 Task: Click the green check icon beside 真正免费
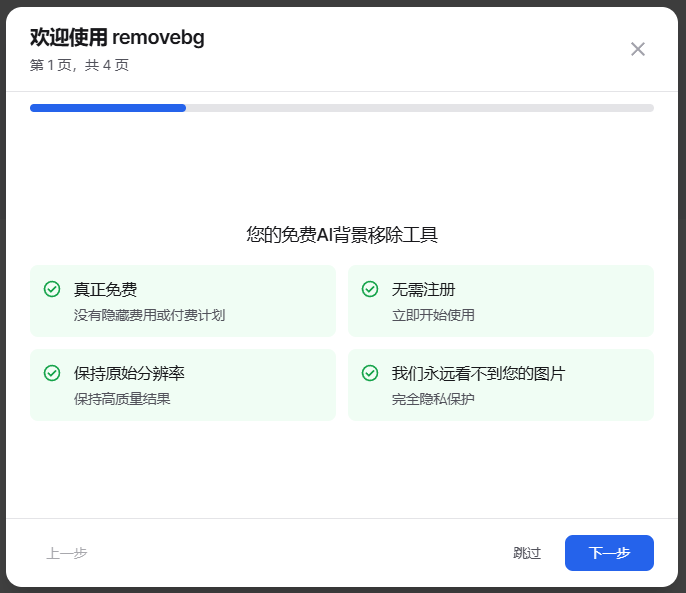(52, 289)
